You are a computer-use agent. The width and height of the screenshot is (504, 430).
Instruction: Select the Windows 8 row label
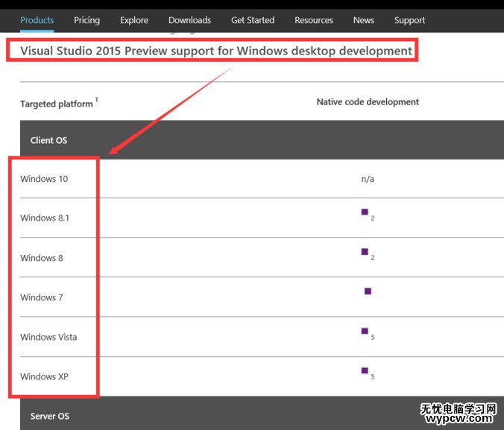point(42,258)
